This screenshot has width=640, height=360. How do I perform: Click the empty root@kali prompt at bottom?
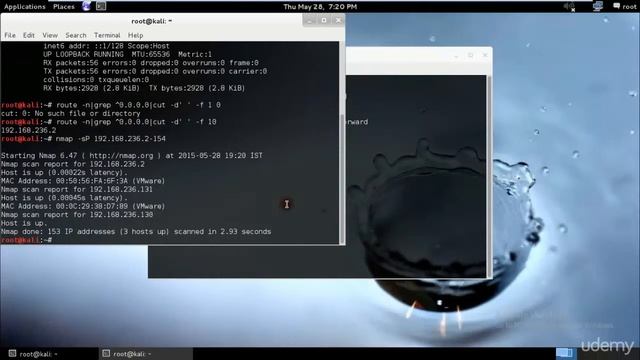pyautogui.click(x=27, y=240)
